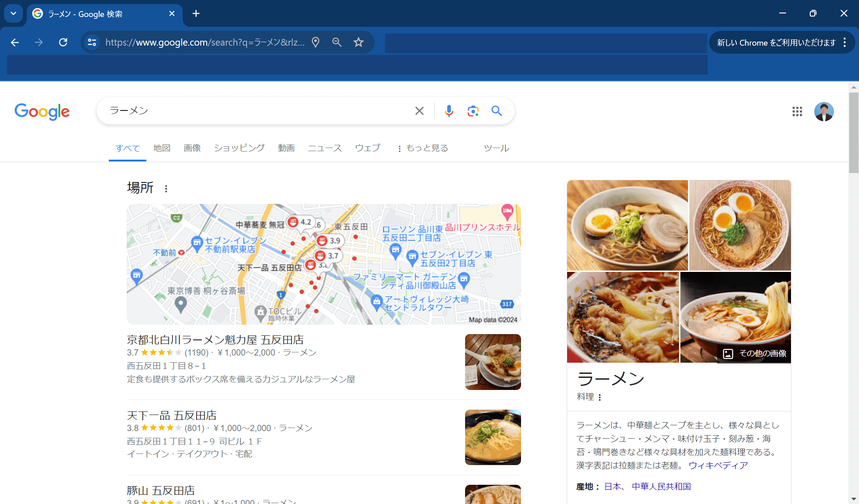Open top-right ramen image in knowledge panel
Screen dimensions: 859x504
740,225
